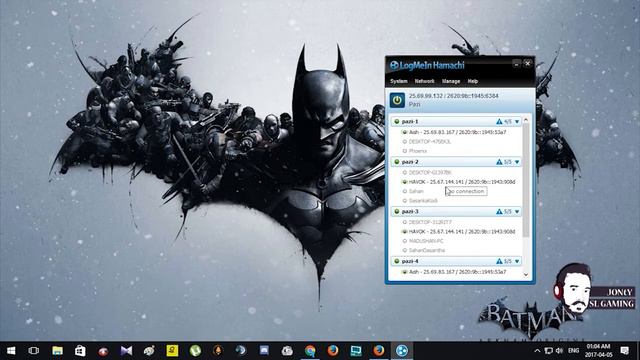Image resolution: width=640 pixels, height=360 pixels.
Task: Open the pazi-3 network dropdown arrow
Action: coord(517,211)
